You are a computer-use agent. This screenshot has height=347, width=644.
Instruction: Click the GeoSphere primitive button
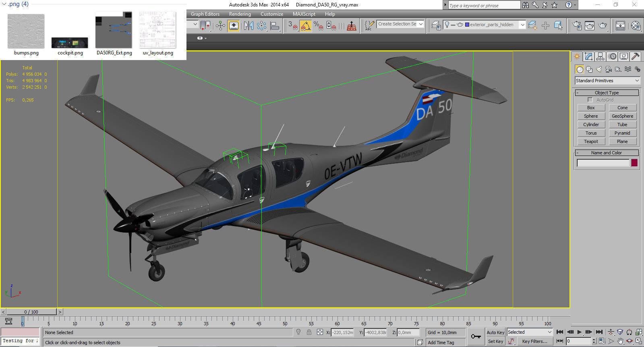point(622,116)
